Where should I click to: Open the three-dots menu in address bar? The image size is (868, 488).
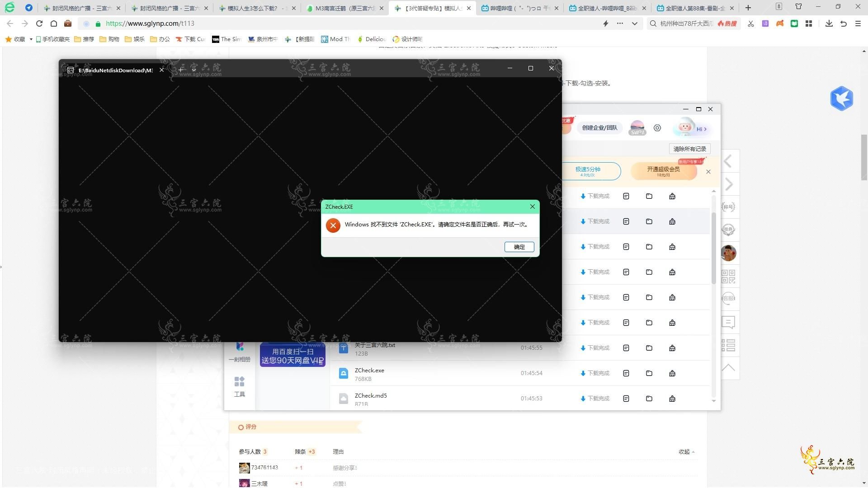click(620, 23)
